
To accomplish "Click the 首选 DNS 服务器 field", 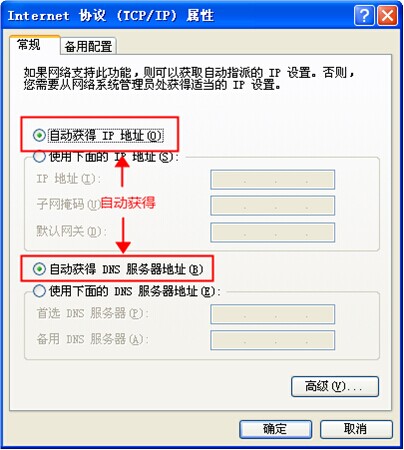I will coord(272,314).
